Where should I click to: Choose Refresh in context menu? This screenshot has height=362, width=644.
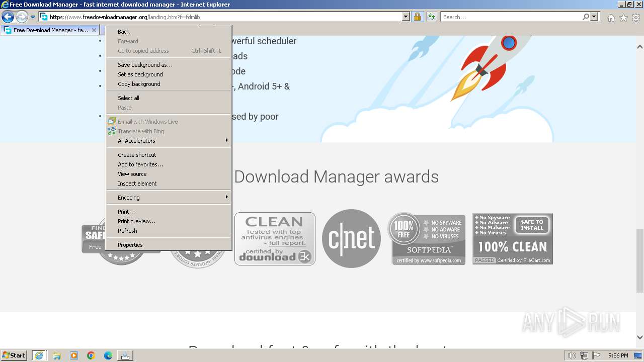(169, 231)
